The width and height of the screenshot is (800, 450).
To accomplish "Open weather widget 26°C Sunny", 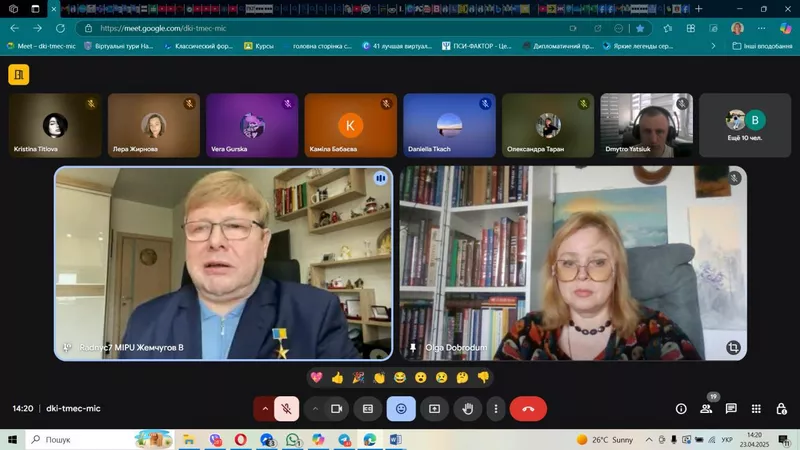I will point(605,439).
